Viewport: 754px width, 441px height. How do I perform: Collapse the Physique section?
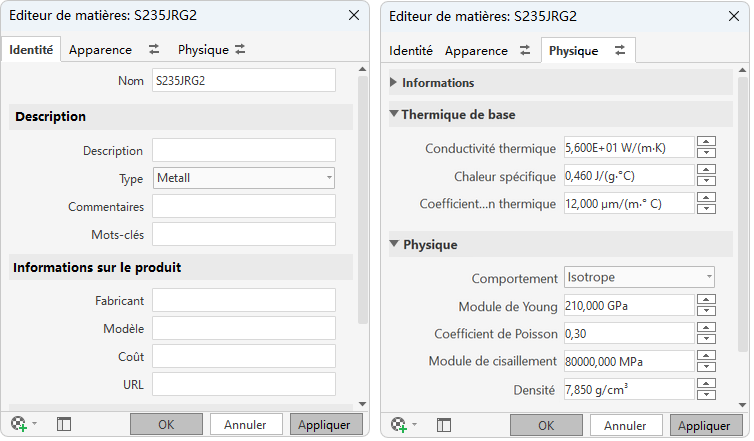(x=394, y=244)
